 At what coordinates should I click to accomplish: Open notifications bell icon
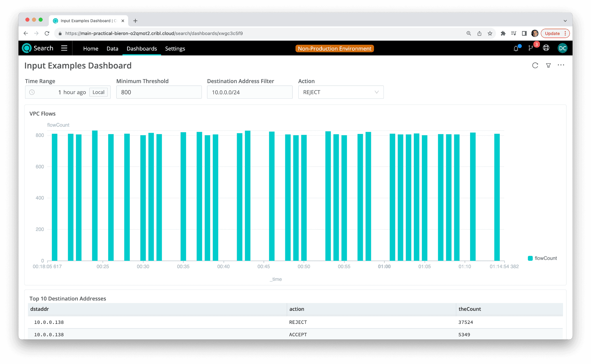tap(516, 48)
